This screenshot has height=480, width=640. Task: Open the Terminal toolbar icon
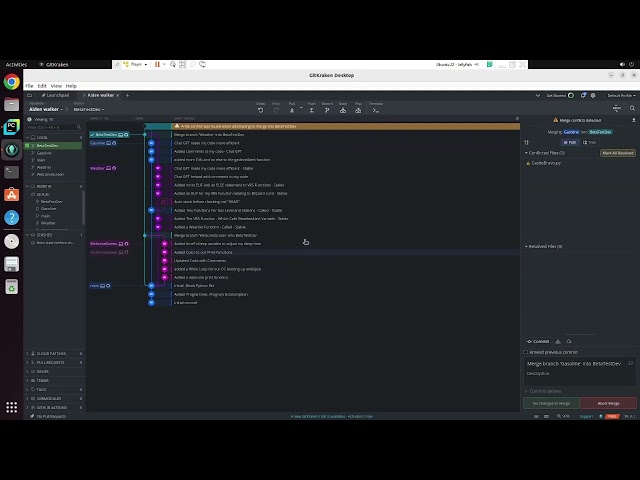coord(376,110)
